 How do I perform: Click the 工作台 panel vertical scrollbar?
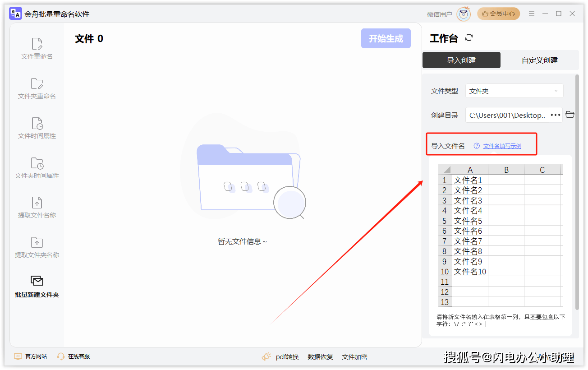[577, 192]
